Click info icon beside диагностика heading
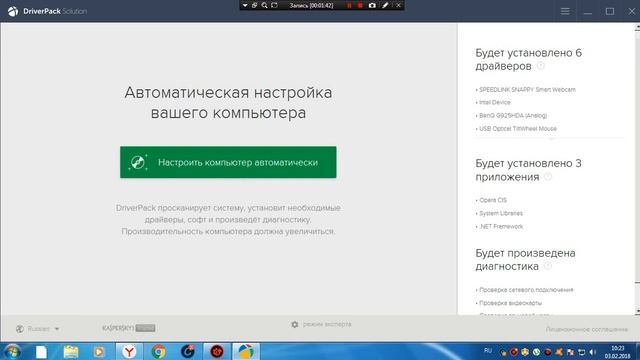640x360 pixels. click(548, 266)
